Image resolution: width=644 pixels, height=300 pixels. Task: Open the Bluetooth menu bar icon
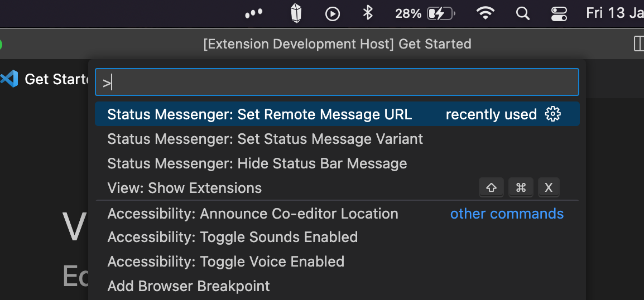tap(368, 13)
